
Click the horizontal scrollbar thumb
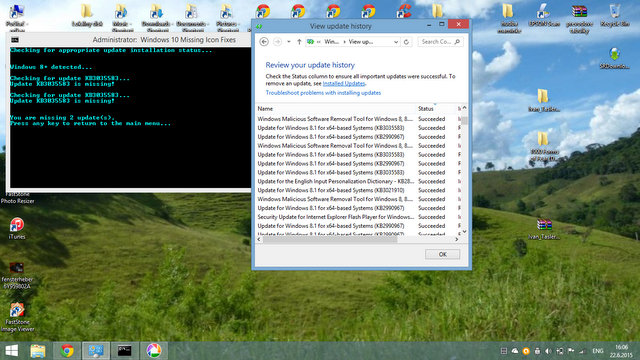[330, 240]
